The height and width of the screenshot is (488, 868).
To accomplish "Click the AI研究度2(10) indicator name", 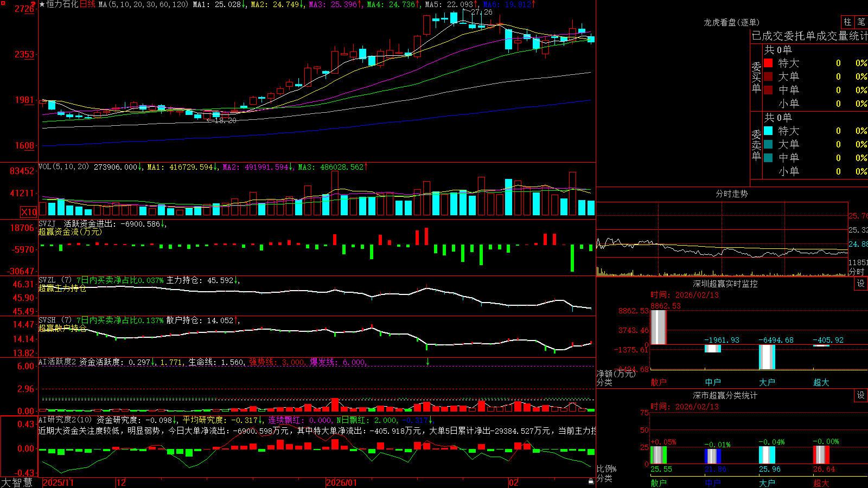I will pos(66,420).
